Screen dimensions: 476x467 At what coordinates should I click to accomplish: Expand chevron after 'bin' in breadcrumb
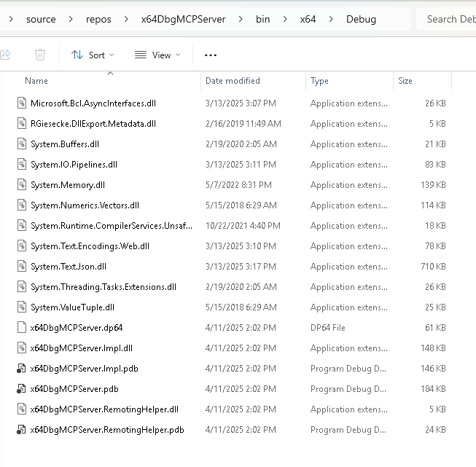pyautogui.click(x=285, y=19)
